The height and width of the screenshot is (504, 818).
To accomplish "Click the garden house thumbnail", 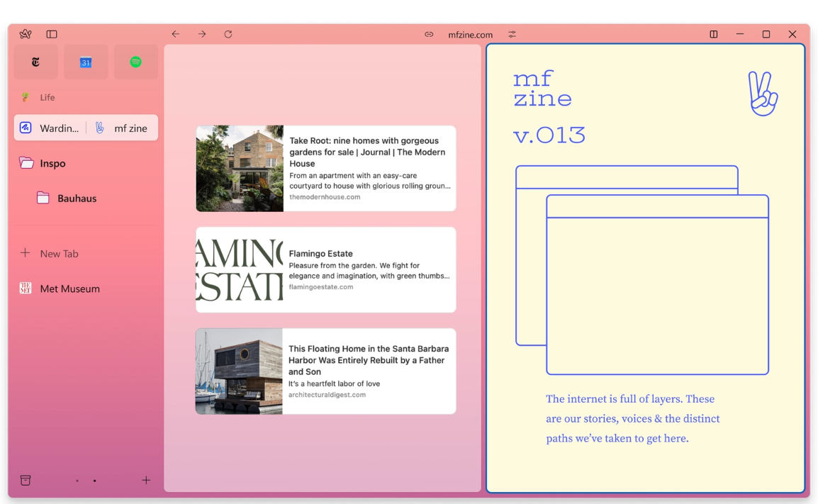I will [240, 169].
